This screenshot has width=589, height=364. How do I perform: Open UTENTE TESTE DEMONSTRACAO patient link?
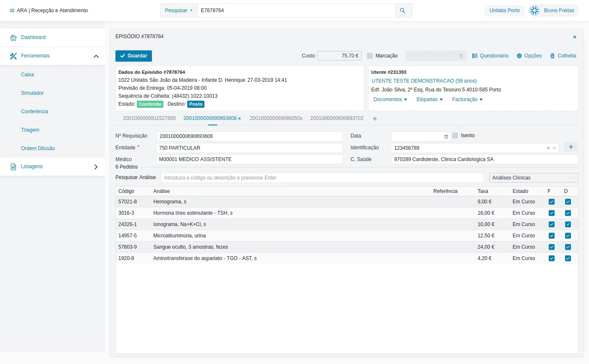tap(424, 81)
